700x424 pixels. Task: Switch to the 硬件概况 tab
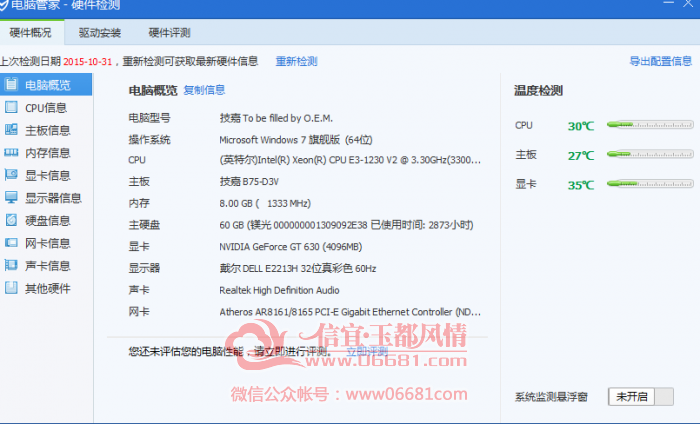(x=30, y=33)
